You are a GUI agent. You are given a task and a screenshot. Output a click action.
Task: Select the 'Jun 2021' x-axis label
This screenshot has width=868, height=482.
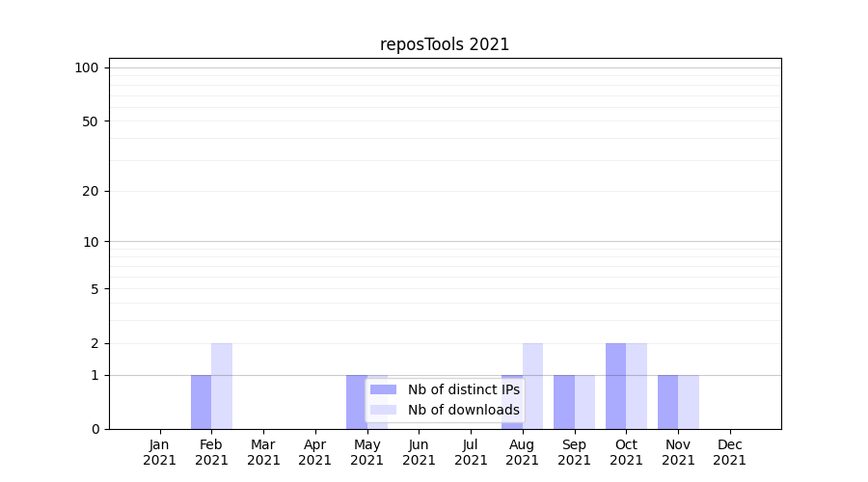(x=419, y=452)
